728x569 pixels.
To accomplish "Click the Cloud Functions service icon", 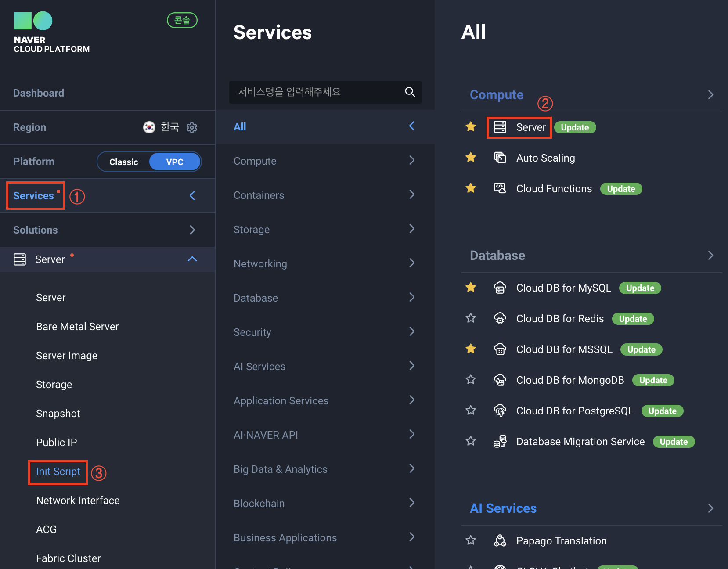I will (500, 188).
